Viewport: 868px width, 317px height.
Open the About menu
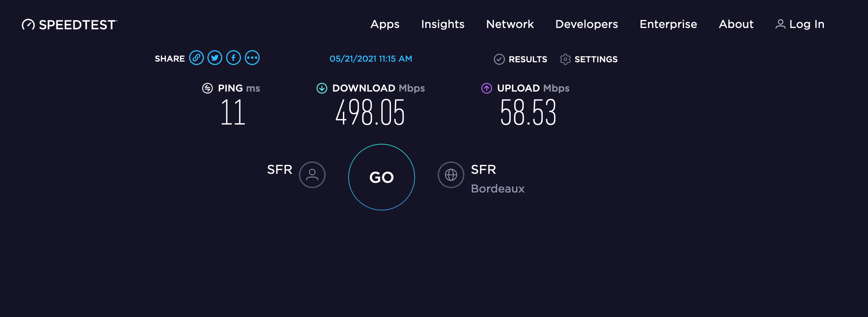pyautogui.click(x=736, y=24)
